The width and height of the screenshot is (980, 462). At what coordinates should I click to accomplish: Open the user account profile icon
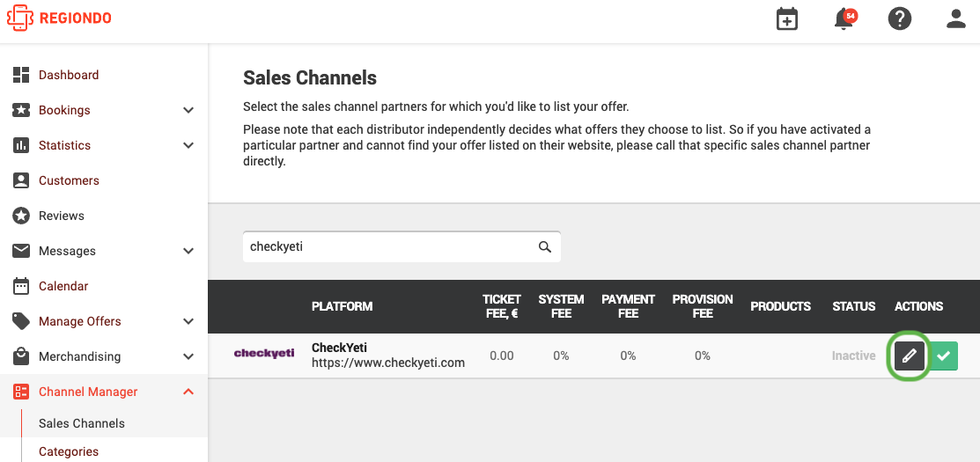(x=955, y=18)
